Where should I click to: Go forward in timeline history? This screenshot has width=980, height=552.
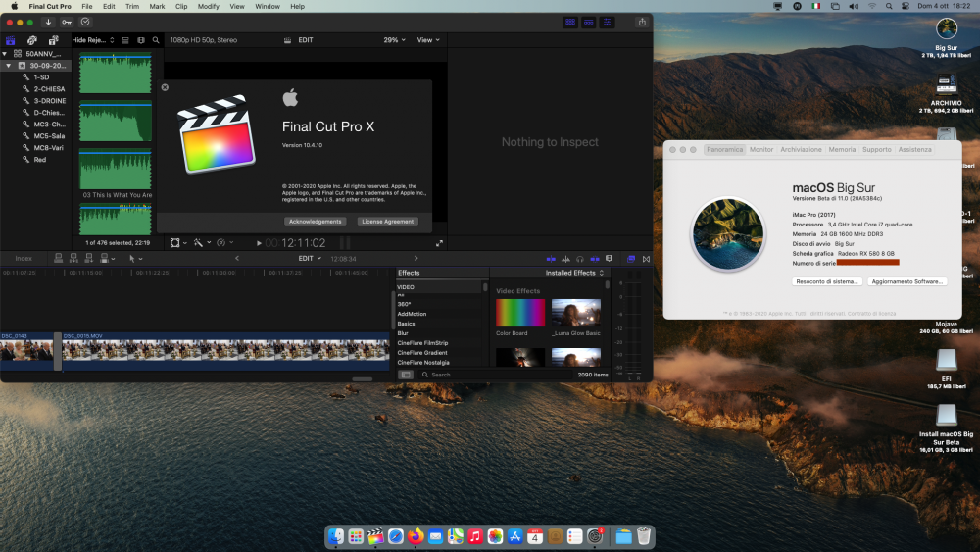pyautogui.click(x=416, y=258)
